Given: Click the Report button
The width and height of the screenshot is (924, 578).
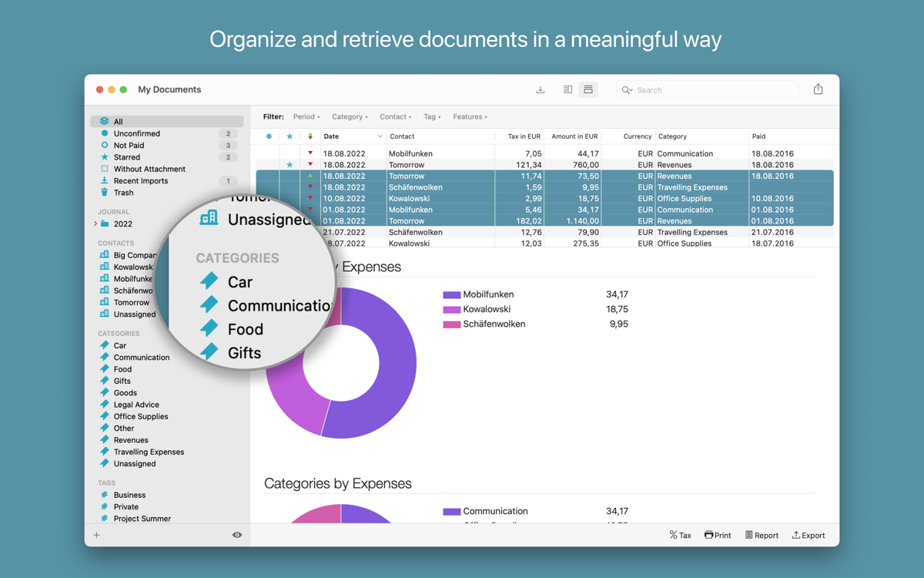Looking at the screenshot, I should (762, 535).
